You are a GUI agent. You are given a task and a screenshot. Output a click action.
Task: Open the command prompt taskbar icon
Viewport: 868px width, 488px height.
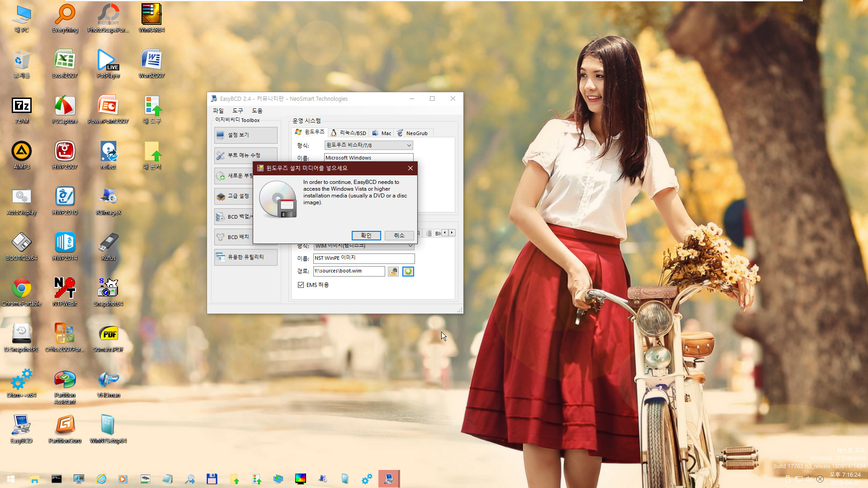57,479
